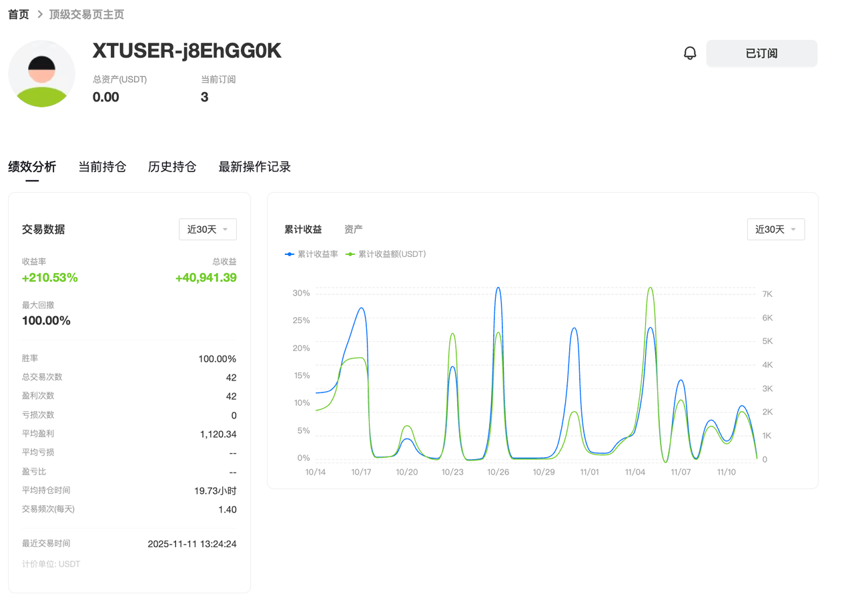Viewport: 854px width, 616px height.
Task: Expand 近30天 dropdown above the chart
Action: coord(776,230)
